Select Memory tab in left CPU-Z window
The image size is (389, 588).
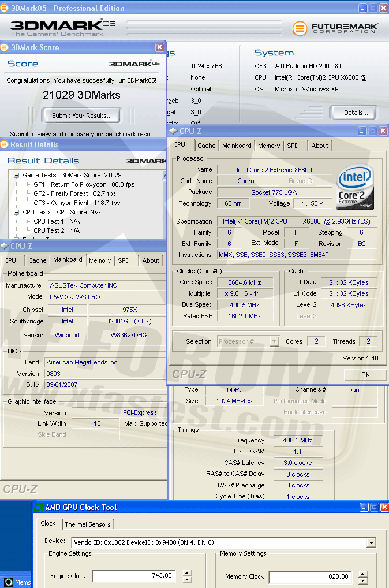(x=100, y=260)
